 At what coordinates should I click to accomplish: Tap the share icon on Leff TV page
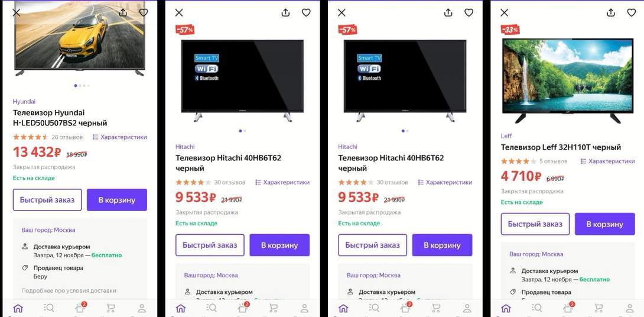[611, 13]
